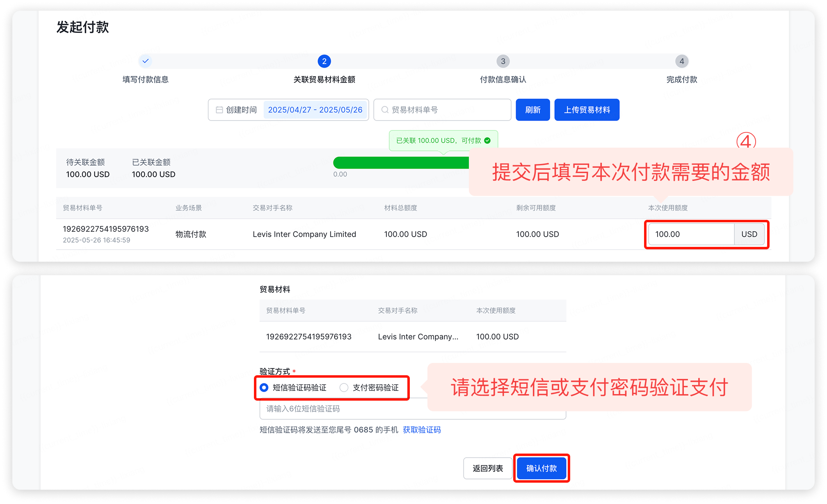Click the step 4 circle icon
Viewport: 827px width, 504px height.
(x=682, y=61)
